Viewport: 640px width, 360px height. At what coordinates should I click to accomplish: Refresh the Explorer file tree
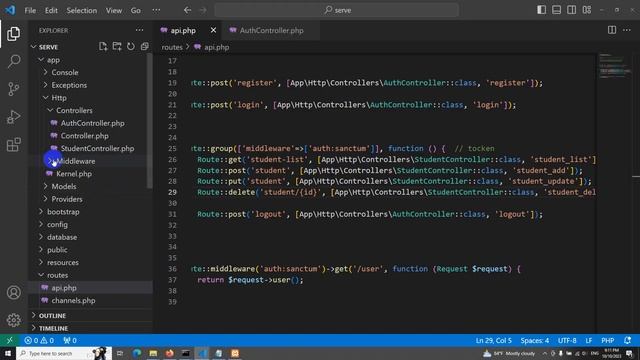[131, 47]
